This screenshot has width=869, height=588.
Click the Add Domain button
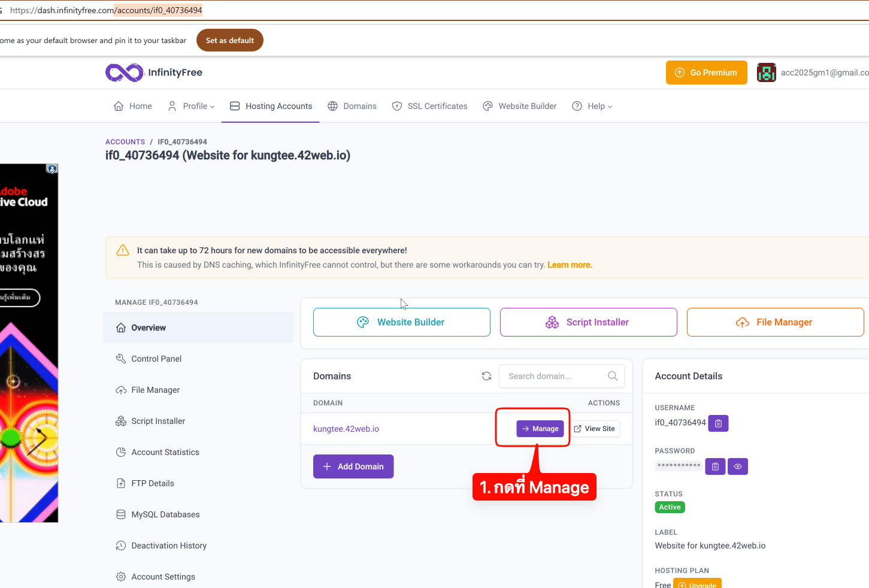(x=353, y=466)
